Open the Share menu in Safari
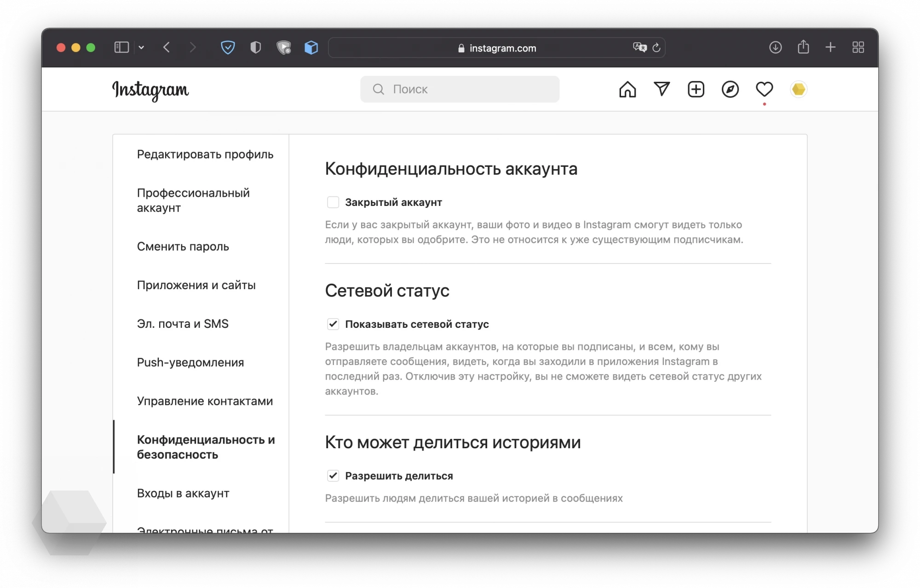This screenshot has height=588, width=920. [803, 47]
